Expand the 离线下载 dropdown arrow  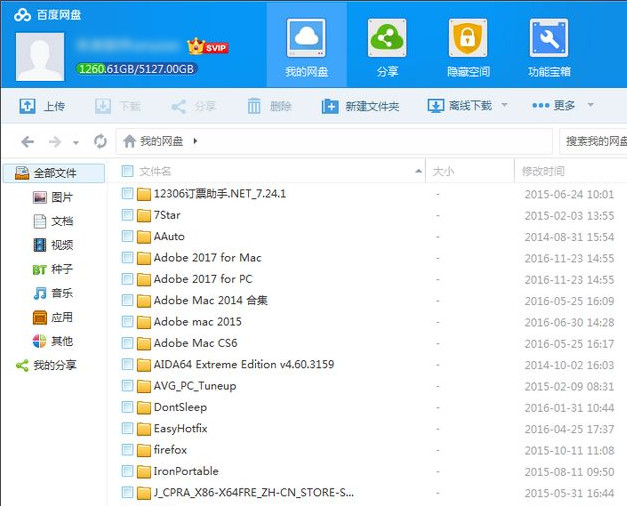tap(504, 105)
